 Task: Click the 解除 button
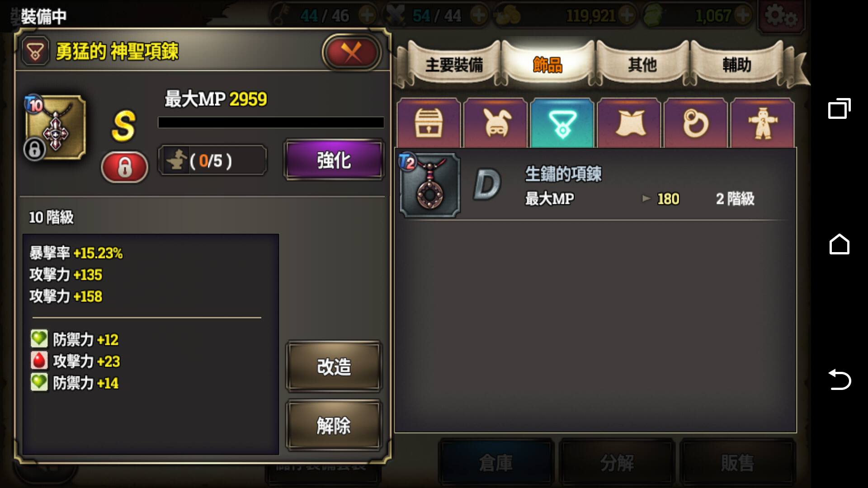pyautogui.click(x=334, y=425)
